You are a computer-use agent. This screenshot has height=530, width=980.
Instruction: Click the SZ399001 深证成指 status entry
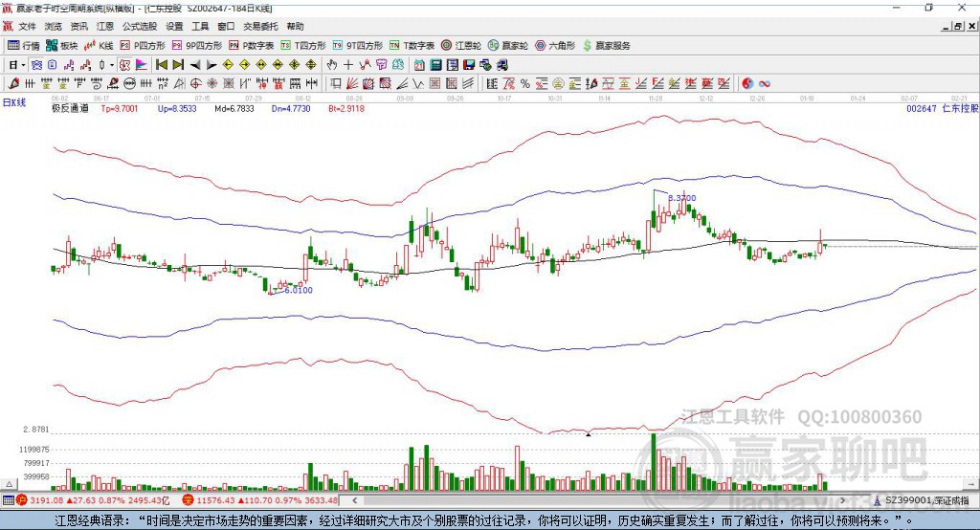pos(923,500)
